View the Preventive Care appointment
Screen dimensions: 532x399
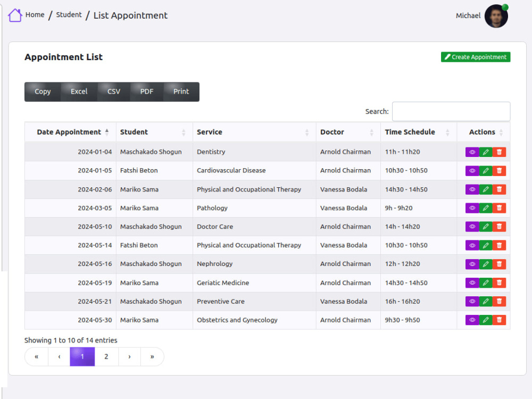[472, 301]
